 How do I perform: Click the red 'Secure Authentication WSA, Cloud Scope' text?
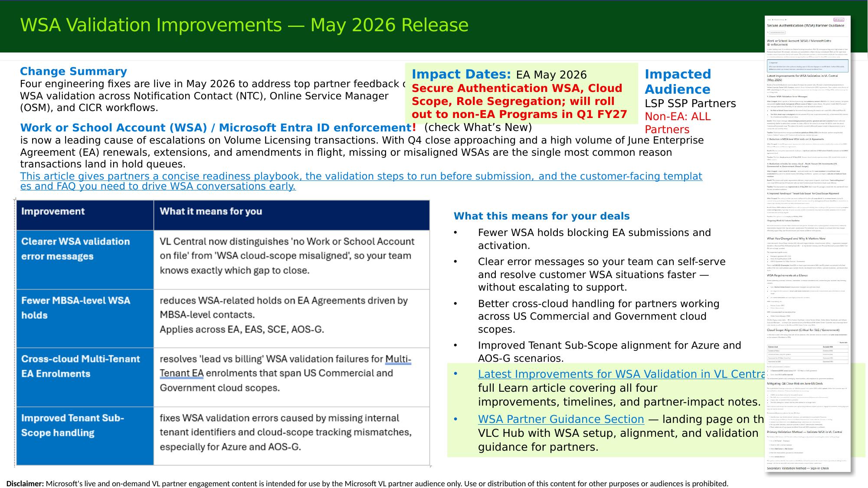click(519, 101)
